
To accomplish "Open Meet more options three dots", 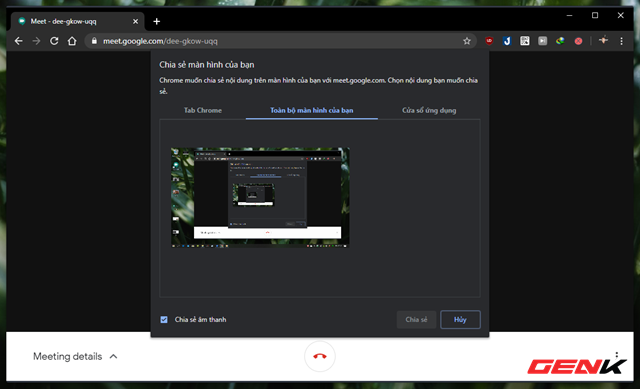I will [x=617, y=355].
